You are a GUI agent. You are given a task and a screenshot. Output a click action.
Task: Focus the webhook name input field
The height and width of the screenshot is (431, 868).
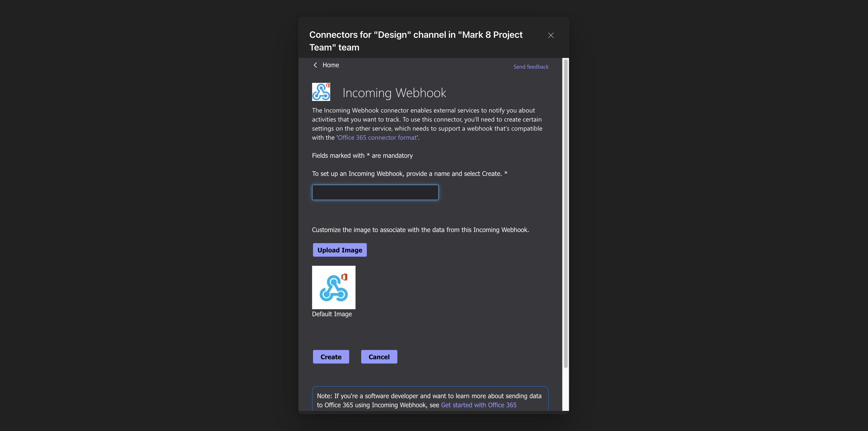375,192
